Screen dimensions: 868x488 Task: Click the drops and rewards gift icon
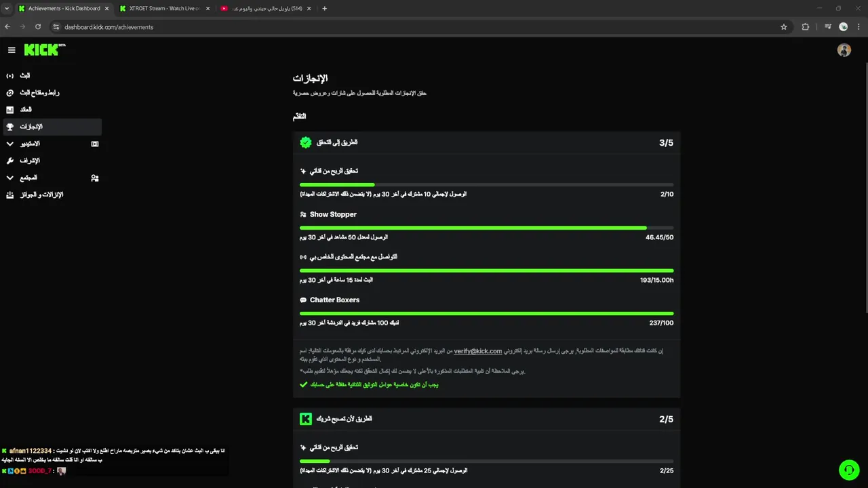(x=9, y=195)
